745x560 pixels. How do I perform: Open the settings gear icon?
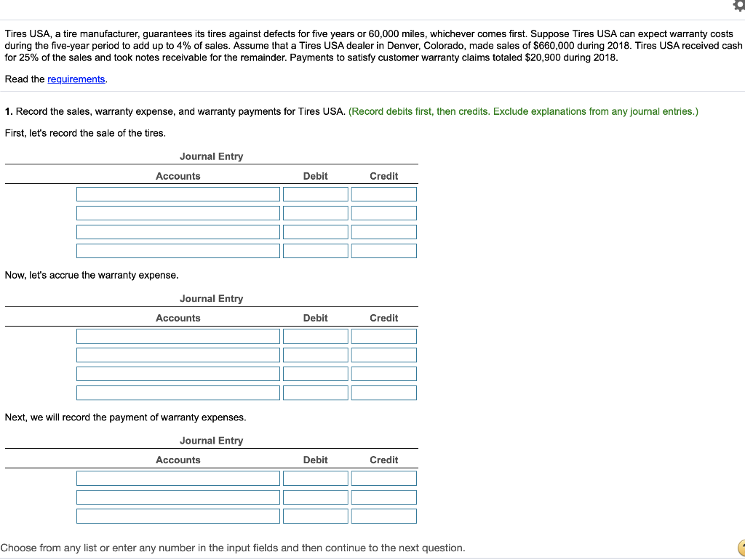738,7
